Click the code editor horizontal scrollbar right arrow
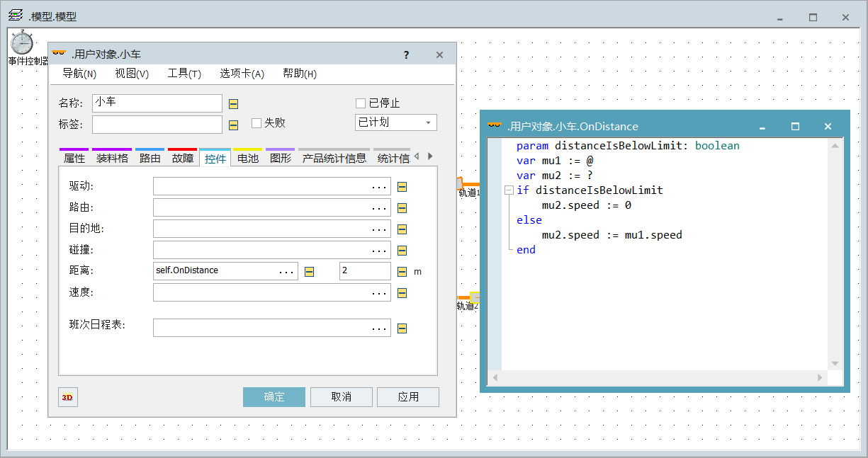 [821, 378]
